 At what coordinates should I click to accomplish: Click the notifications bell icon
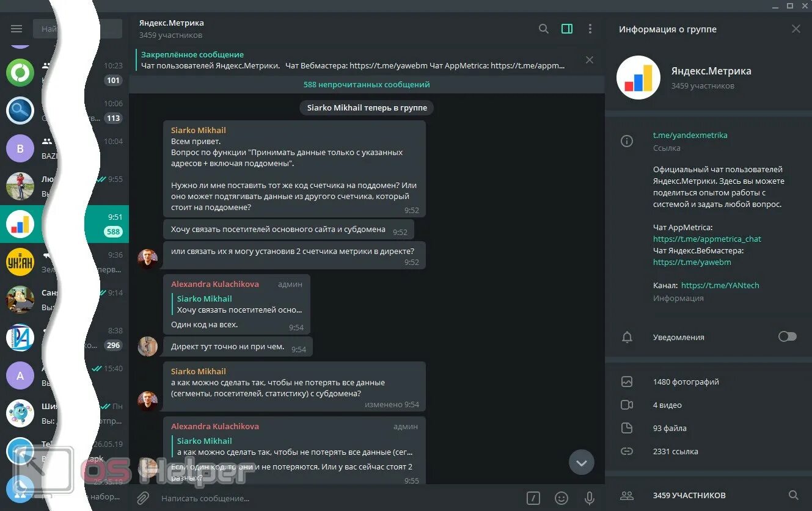(x=626, y=337)
